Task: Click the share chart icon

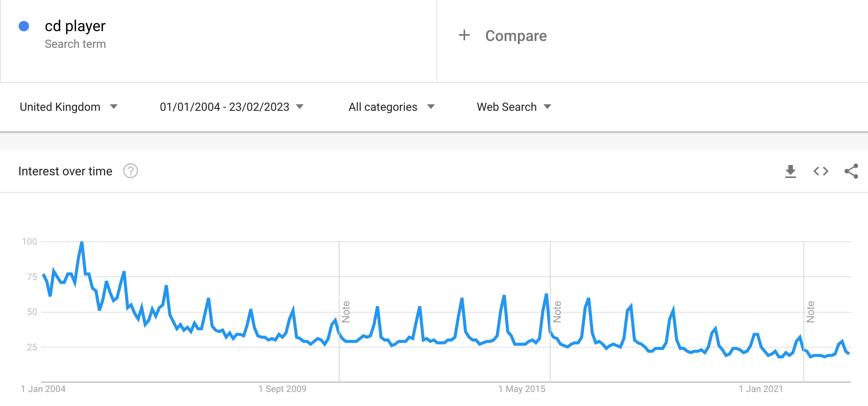Action: tap(851, 172)
